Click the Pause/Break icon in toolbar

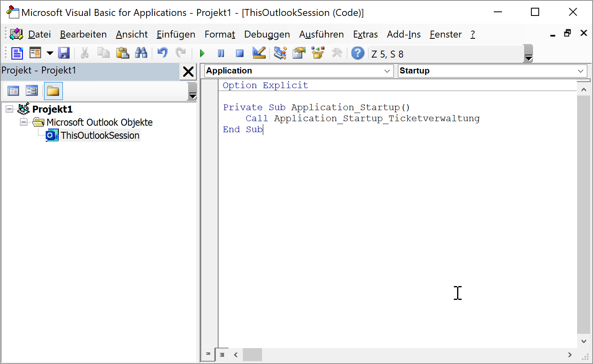[221, 53]
